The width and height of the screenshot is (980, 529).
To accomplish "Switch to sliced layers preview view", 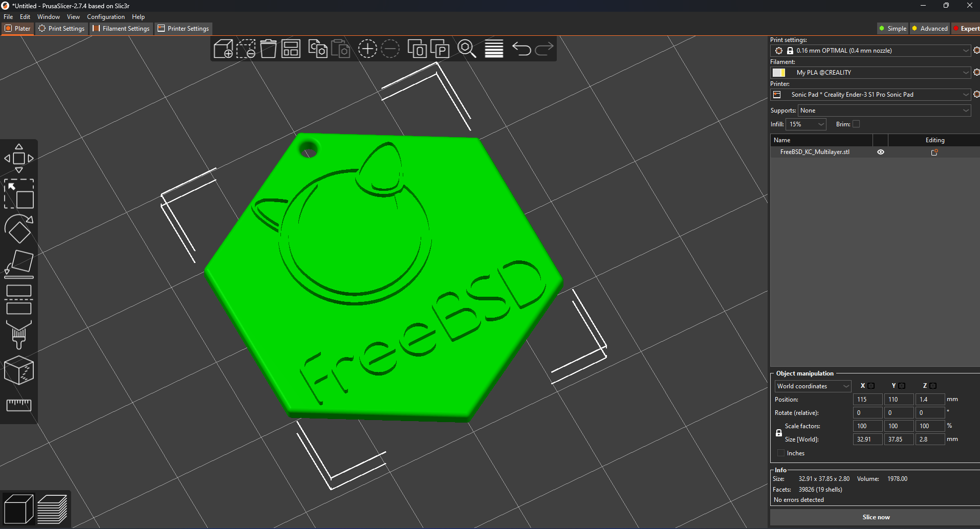I will coord(53,510).
